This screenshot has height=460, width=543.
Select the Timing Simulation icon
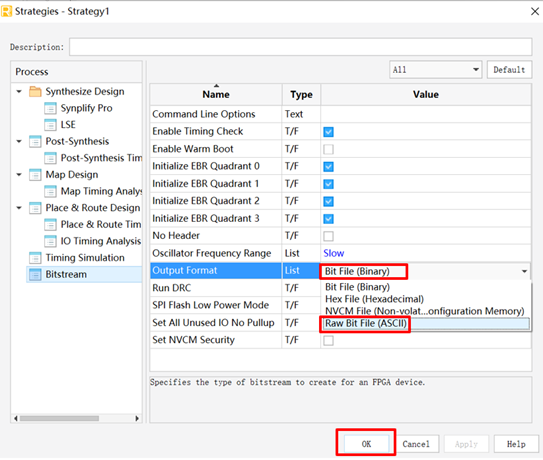pos(35,258)
